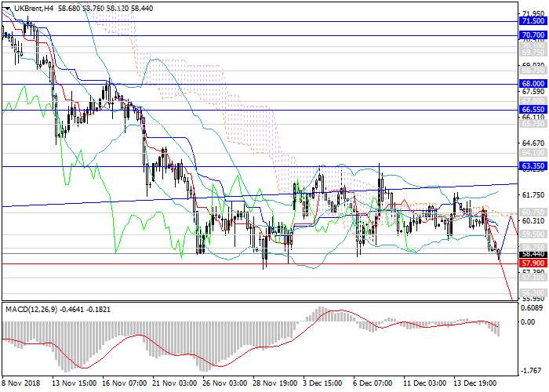Select the red 57.900 support level tag
Viewport: 549px width, 392px height.
533,263
